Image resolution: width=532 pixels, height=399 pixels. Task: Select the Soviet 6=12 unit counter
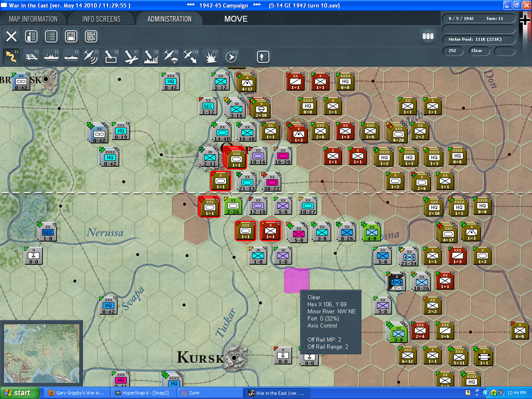click(407, 356)
